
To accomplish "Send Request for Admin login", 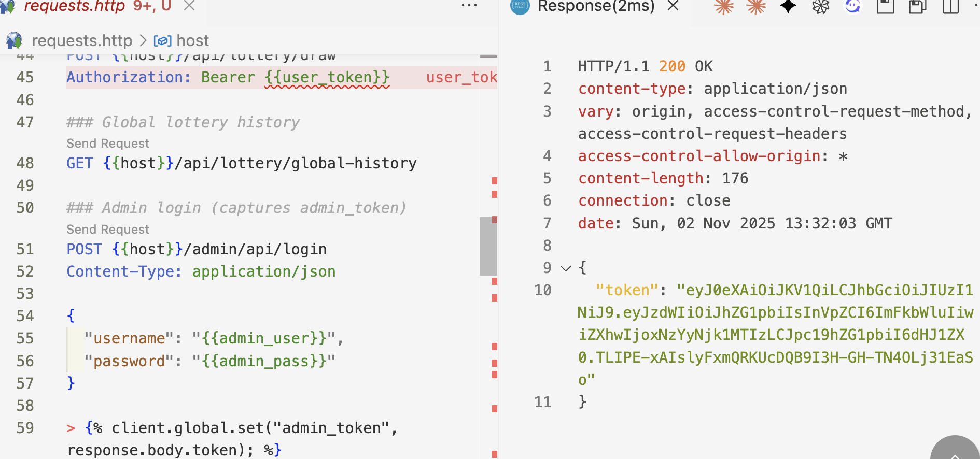I will point(108,229).
